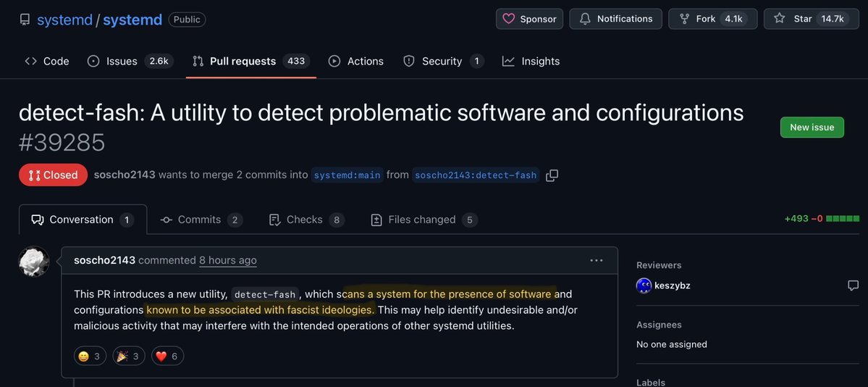Click the fork count 4.1k

coord(733,19)
